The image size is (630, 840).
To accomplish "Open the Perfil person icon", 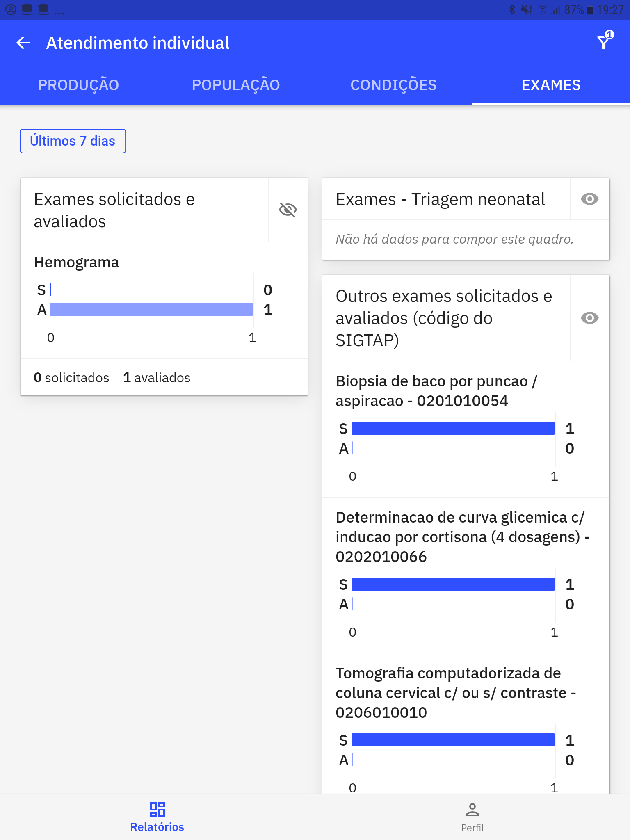I will click(472, 809).
